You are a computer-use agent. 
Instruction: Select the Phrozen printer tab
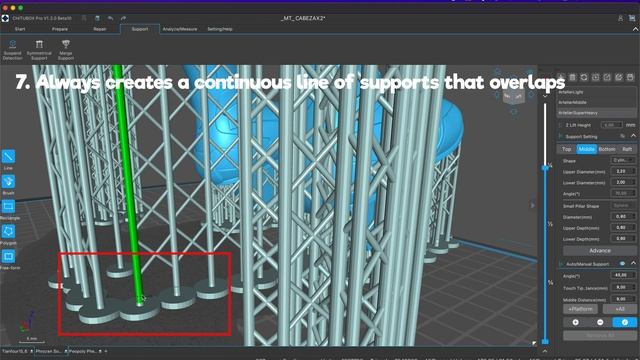coord(51,351)
